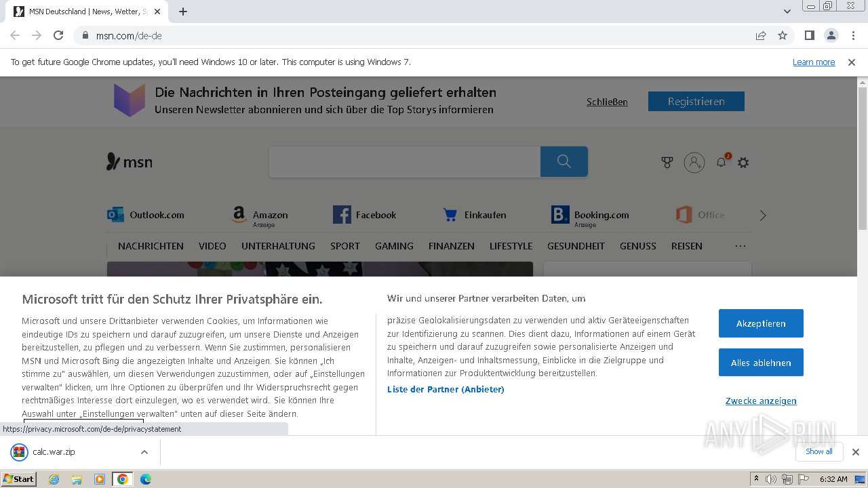Open Windows Explorer folder in taskbar
This screenshot has width=868, height=488.
pyautogui.click(x=77, y=479)
